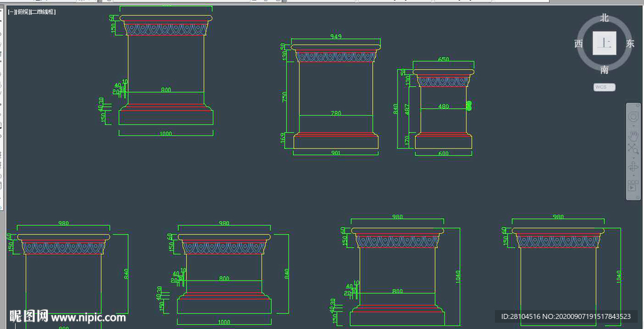Open ShowMotion from the navigation bar

[x=633, y=187]
